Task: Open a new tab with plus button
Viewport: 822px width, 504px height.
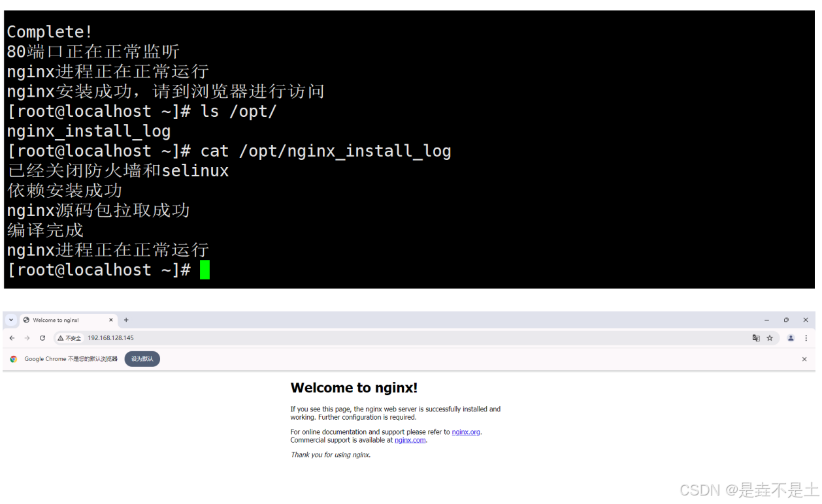Action: point(126,320)
